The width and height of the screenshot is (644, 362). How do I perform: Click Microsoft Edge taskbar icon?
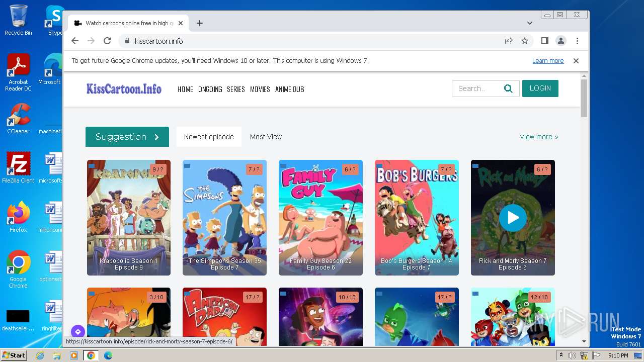[x=108, y=355]
